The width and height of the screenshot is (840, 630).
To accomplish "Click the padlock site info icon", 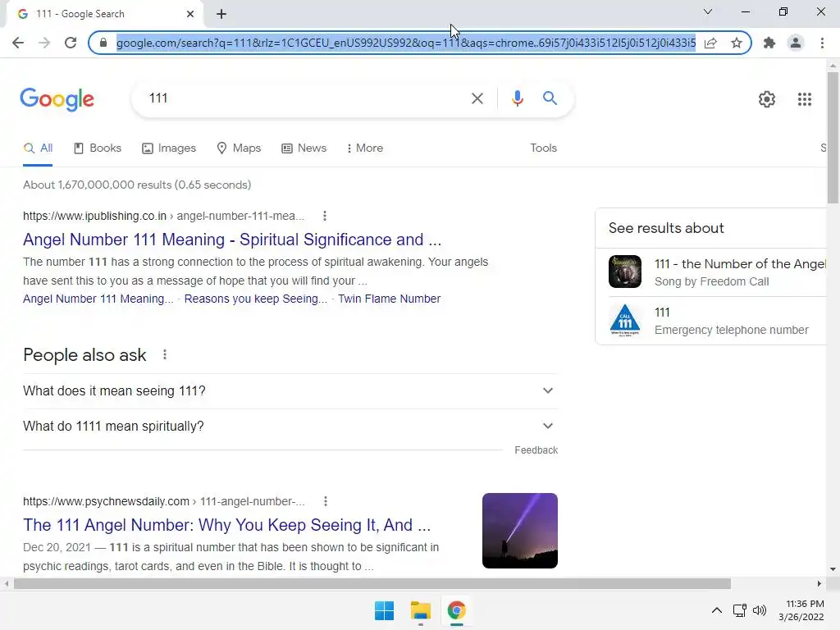I will point(103,43).
